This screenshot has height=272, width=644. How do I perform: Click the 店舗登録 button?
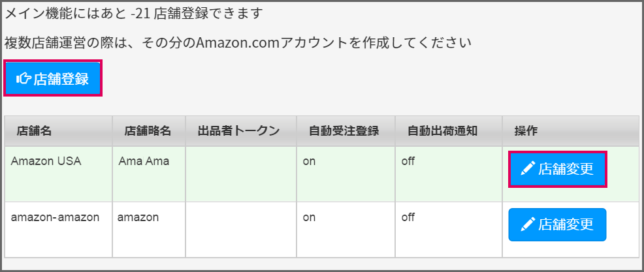click(52, 78)
